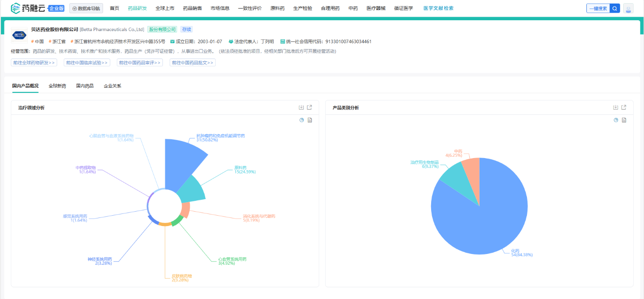Image resolution: width=644 pixels, height=299 pixels.
Task: Click the 股份有限公司 tag
Action: (x=162, y=29)
